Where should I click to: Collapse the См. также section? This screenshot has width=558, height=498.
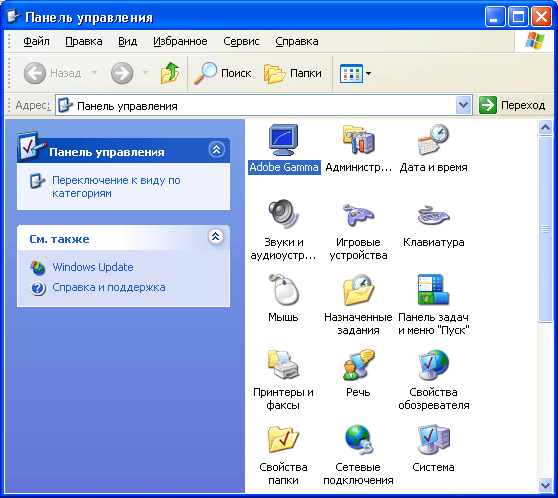[x=216, y=236]
